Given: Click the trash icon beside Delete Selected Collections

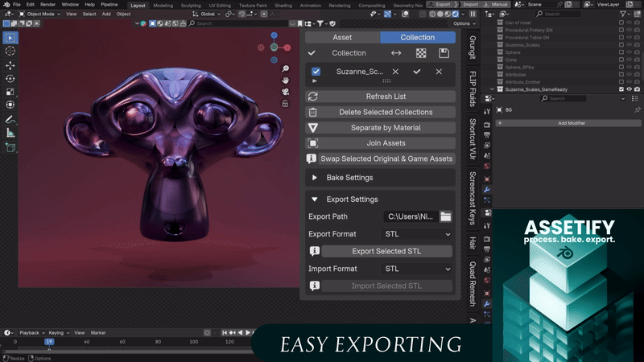Looking at the screenshot, I should 313,112.
